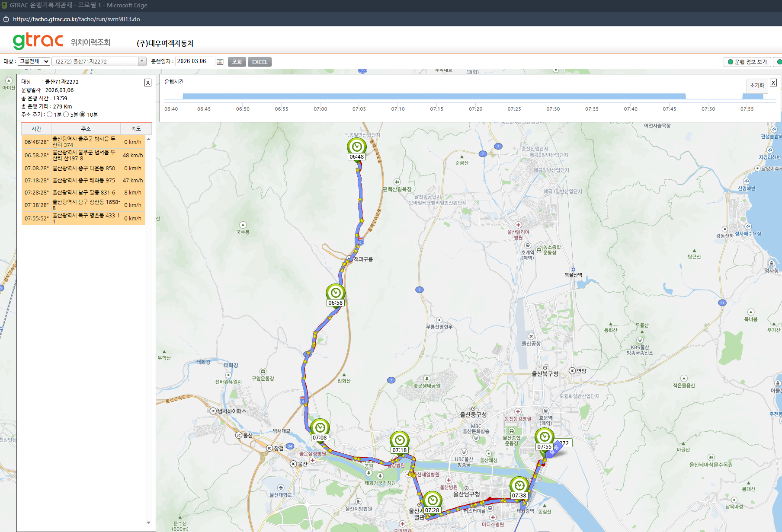
Task: Select the 10분 address interval radio
Action: (83, 115)
